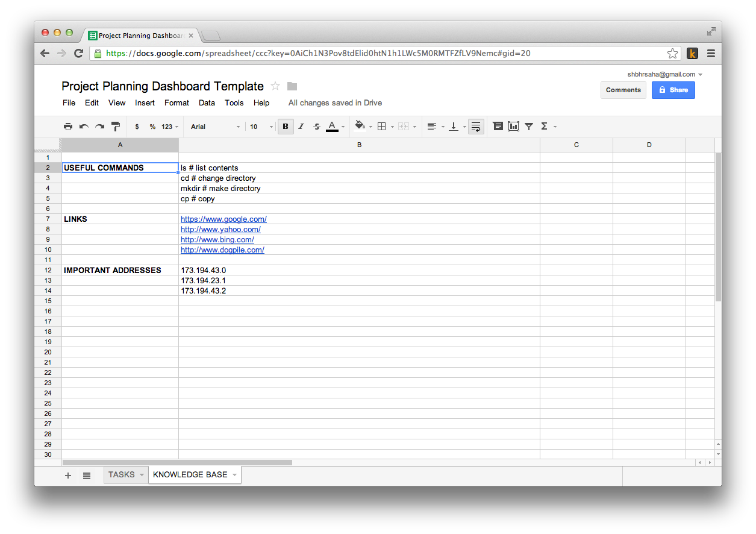Toggle bold formatting button

point(286,127)
